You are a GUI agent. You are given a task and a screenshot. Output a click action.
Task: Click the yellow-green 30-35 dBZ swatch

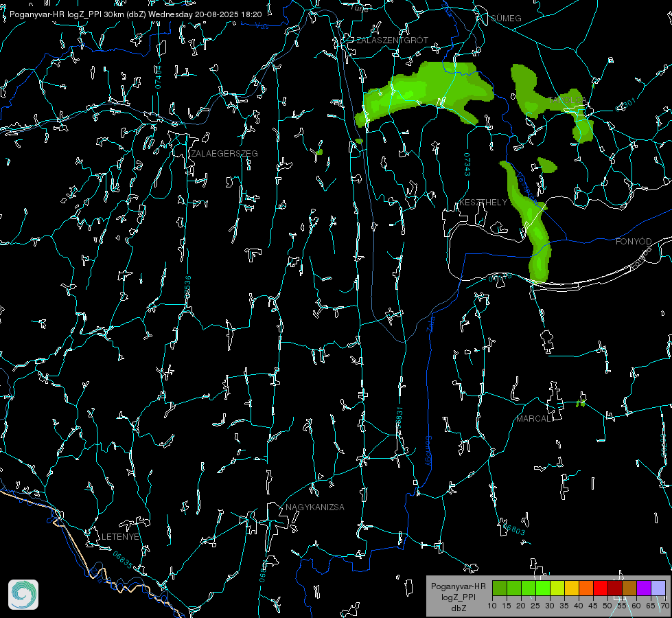pyautogui.click(x=557, y=588)
